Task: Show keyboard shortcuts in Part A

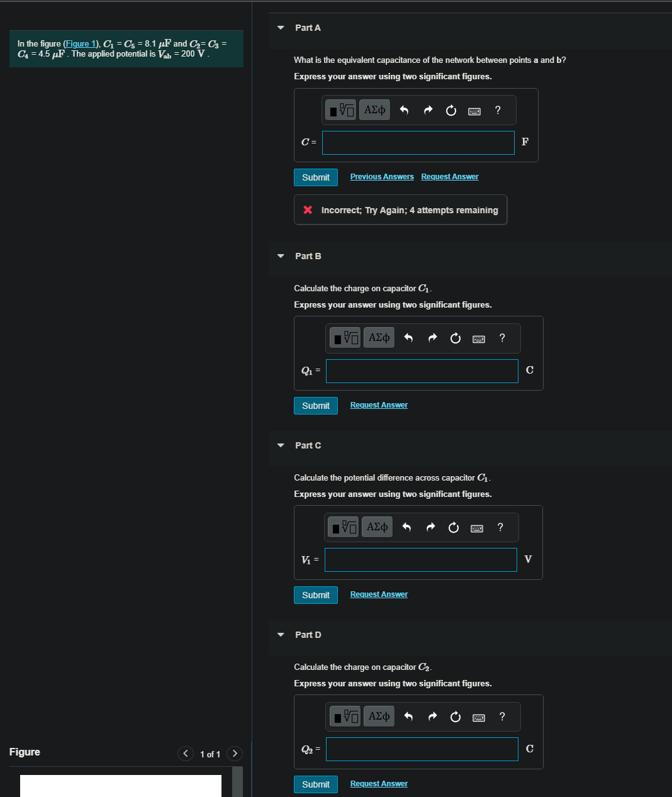Action: coord(474,111)
